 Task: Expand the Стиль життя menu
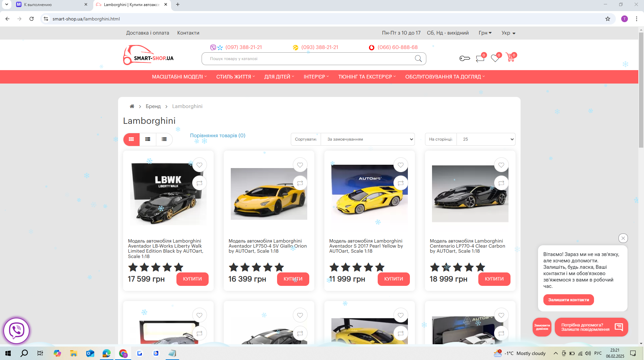(236, 77)
